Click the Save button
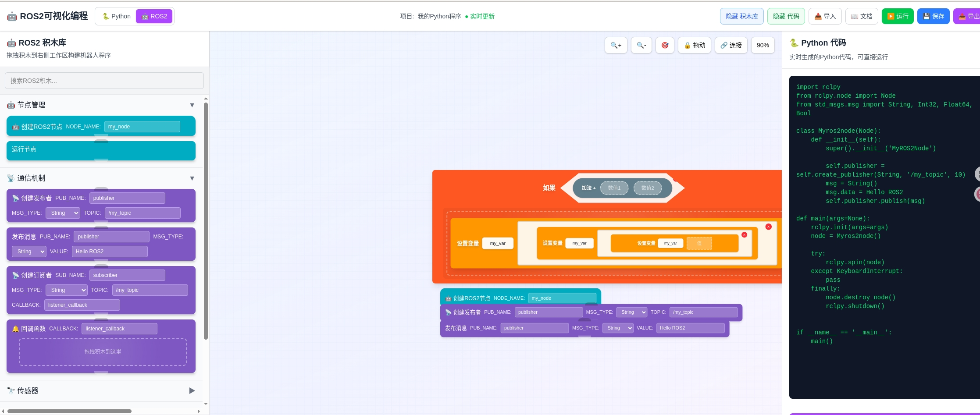Viewport: 980px width, 415px height. (933, 16)
